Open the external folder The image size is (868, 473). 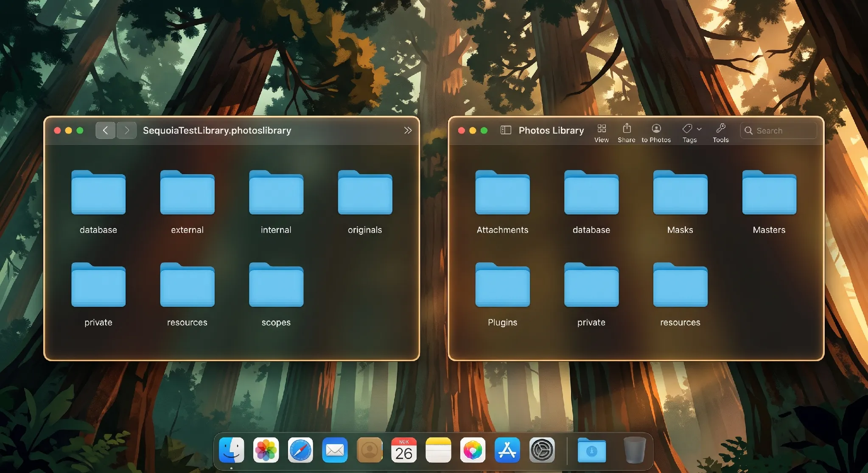pyautogui.click(x=187, y=192)
